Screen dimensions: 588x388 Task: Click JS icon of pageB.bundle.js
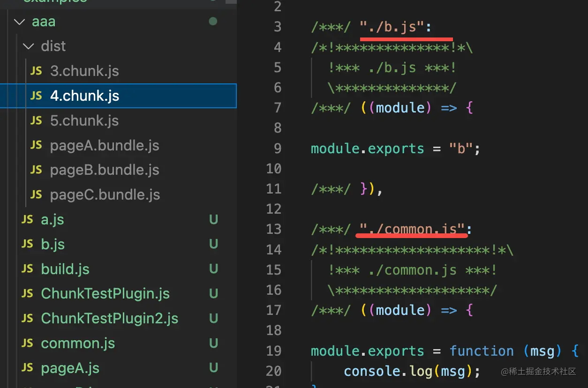tap(37, 170)
